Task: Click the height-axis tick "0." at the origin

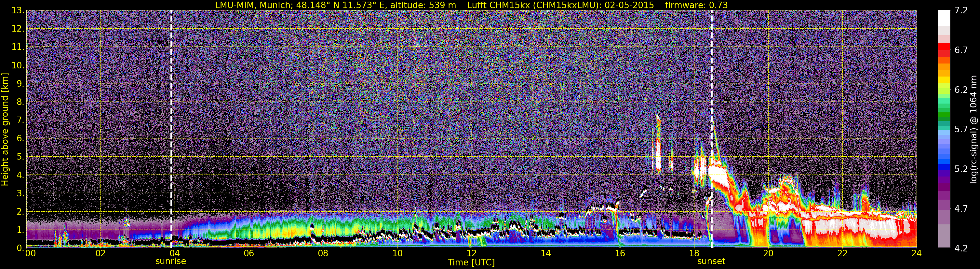Action: point(20,248)
